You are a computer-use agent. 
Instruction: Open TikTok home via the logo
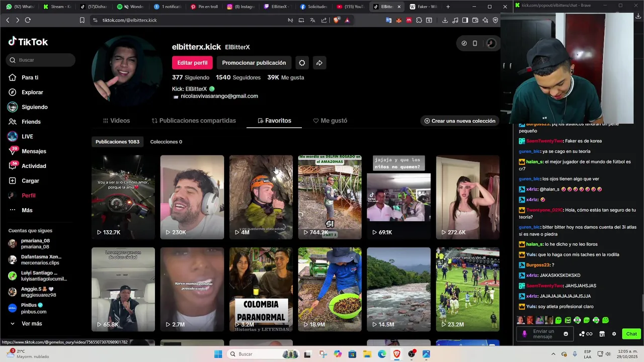pyautogui.click(x=28, y=42)
